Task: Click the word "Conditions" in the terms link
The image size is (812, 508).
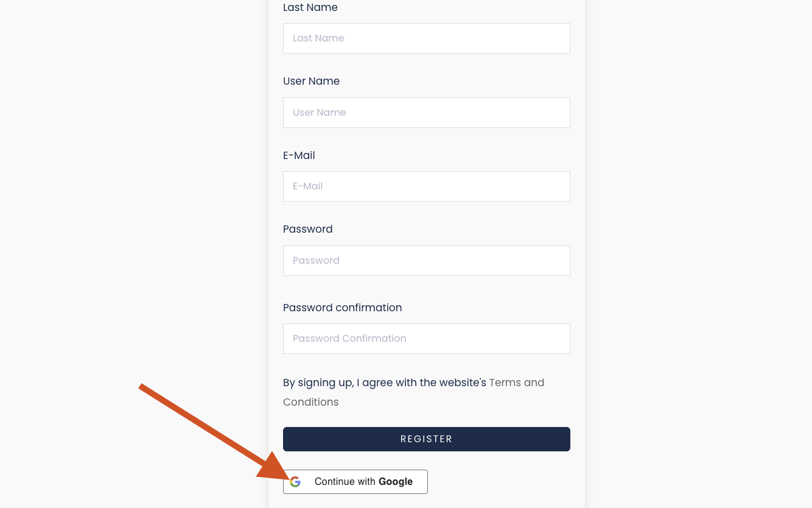Action: 310,403
